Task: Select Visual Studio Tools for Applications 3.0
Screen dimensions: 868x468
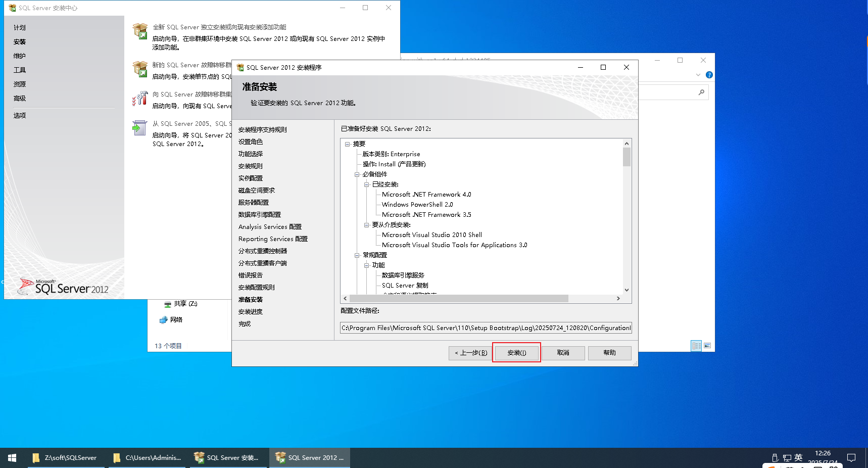Action: coord(454,245)
